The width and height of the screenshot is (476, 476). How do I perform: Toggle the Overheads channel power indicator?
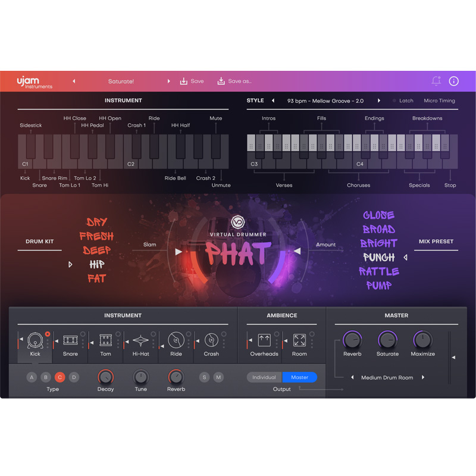tap(277, 334)
